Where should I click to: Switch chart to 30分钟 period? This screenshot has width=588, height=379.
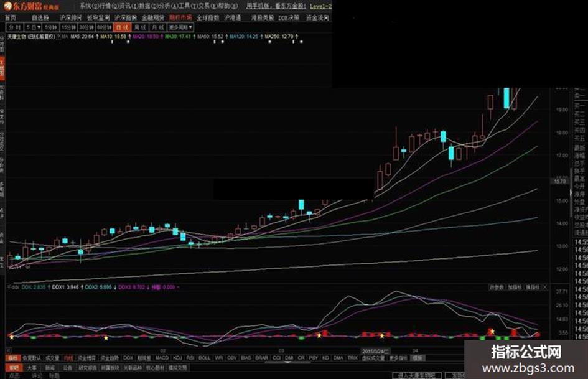pos(86,27)
